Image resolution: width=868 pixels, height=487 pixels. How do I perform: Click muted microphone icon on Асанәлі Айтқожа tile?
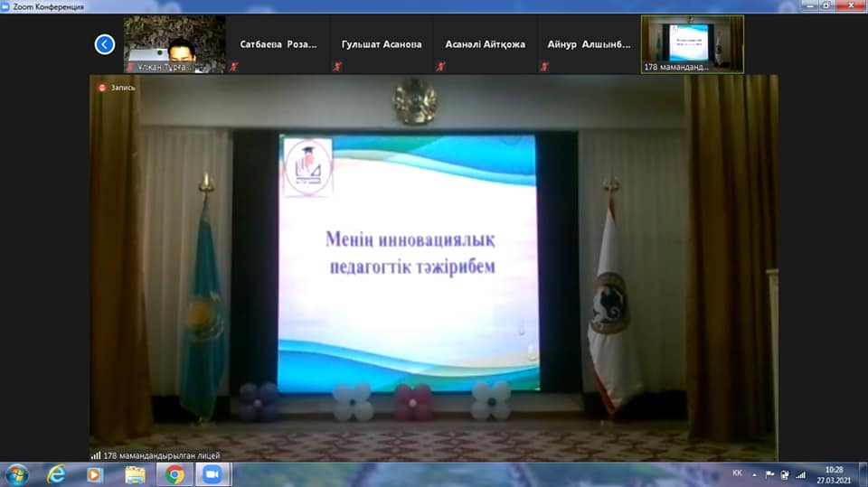440,66
